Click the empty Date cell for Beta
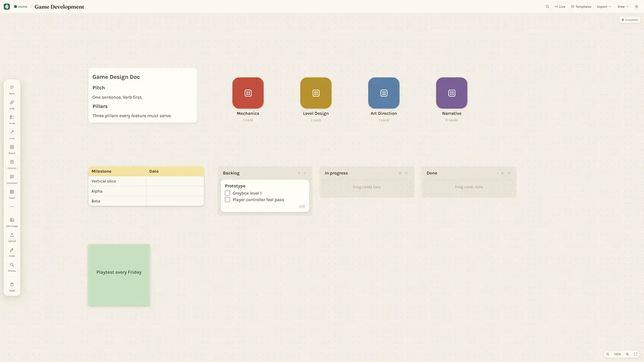This screenshot has width=644, height=362. pyautogui.click(x=175, y=201)
